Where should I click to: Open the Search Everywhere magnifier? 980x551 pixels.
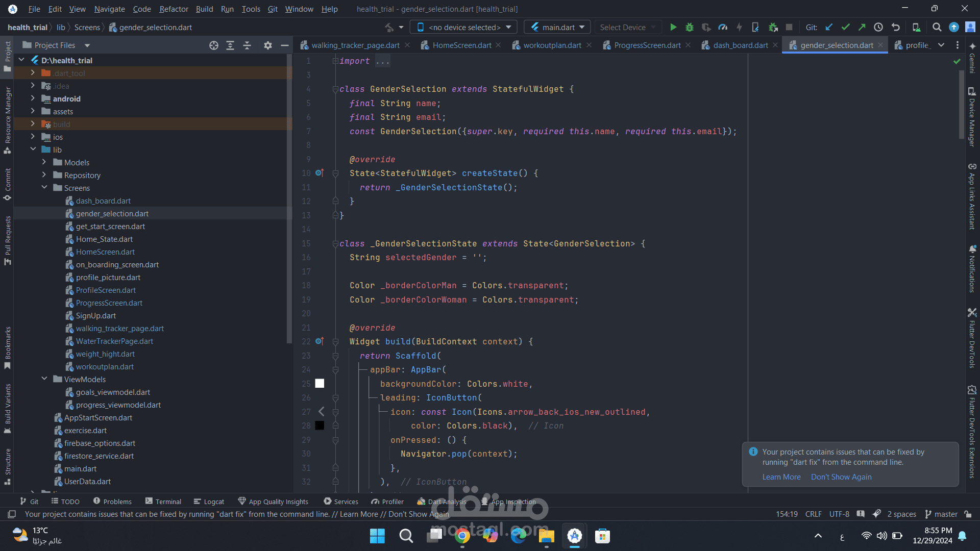point(937,27)
